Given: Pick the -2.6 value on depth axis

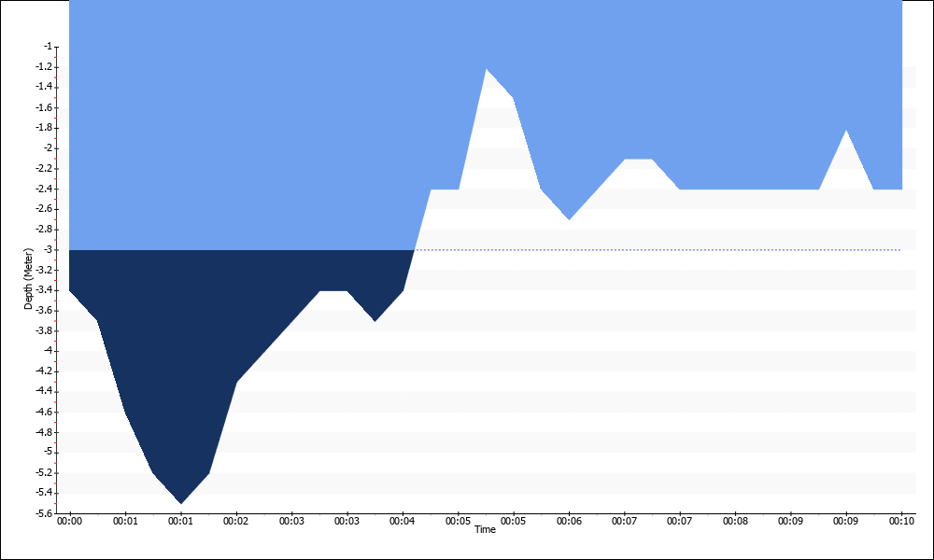Looking at the screenshot, I should (x=45, y=209).
